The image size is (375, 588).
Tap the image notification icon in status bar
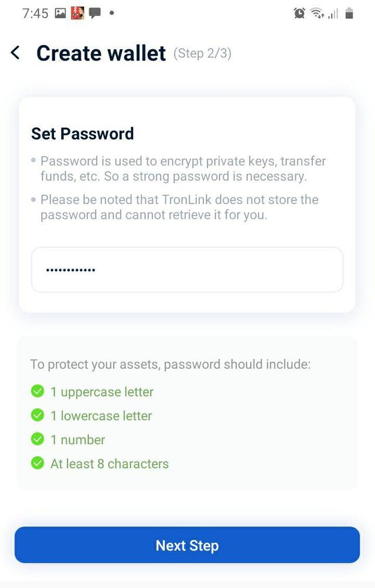(x=60, y=13)
